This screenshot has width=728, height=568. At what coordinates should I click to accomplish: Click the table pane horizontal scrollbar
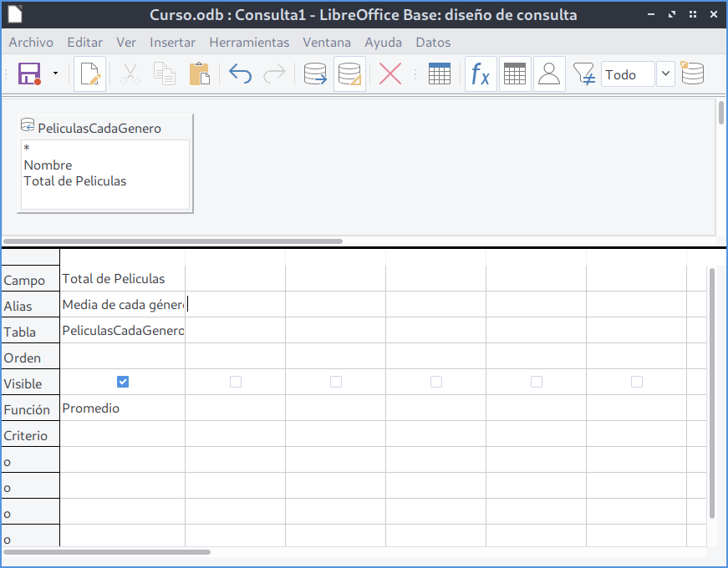click(x=173, y=241)
